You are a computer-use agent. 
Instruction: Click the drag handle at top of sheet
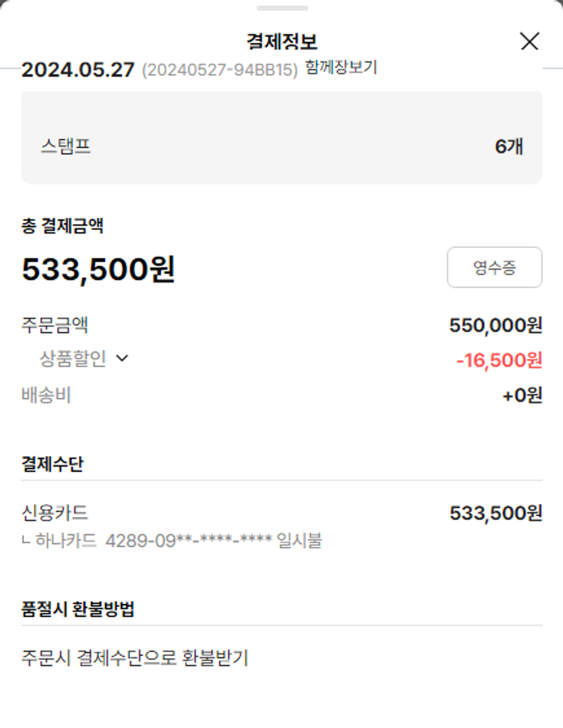click(281, 8)
